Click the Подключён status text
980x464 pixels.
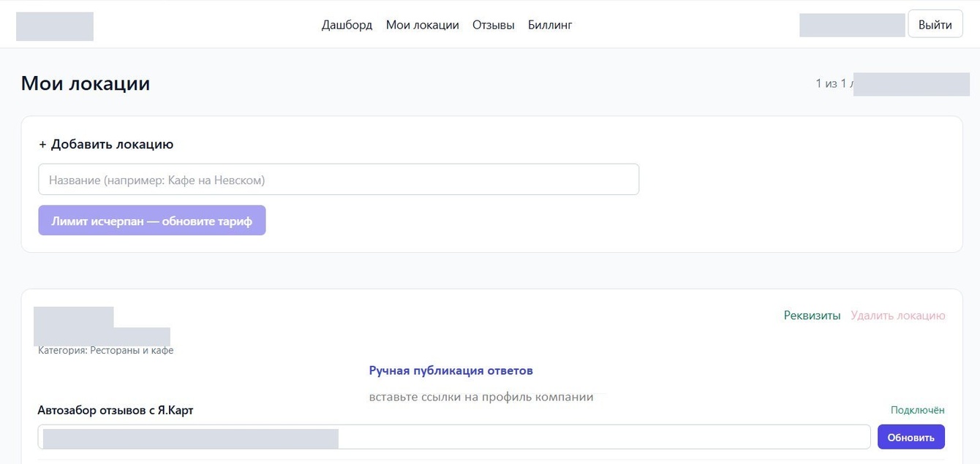(x=918, y=410)
